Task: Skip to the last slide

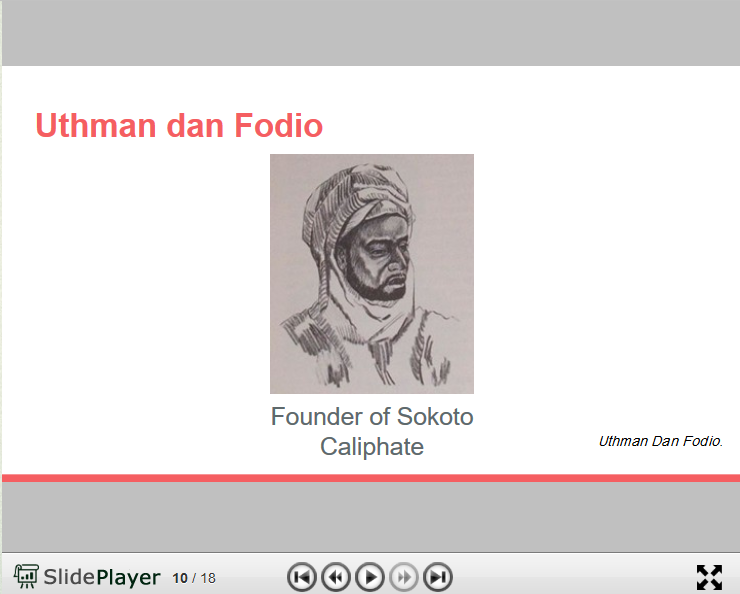Action: (x=438, y=577)
